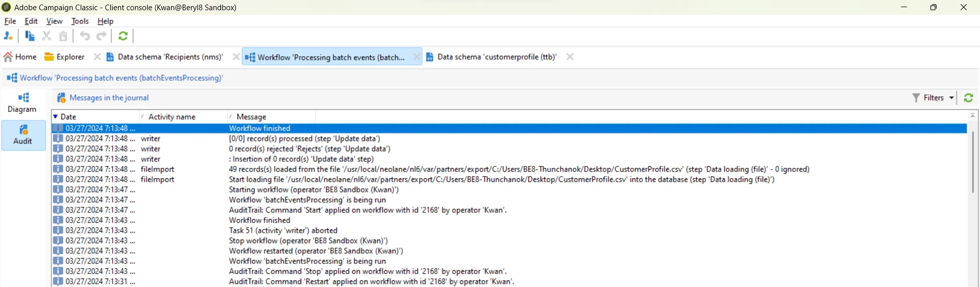
Task: Open the File menu
Action: tap(10, 21)
